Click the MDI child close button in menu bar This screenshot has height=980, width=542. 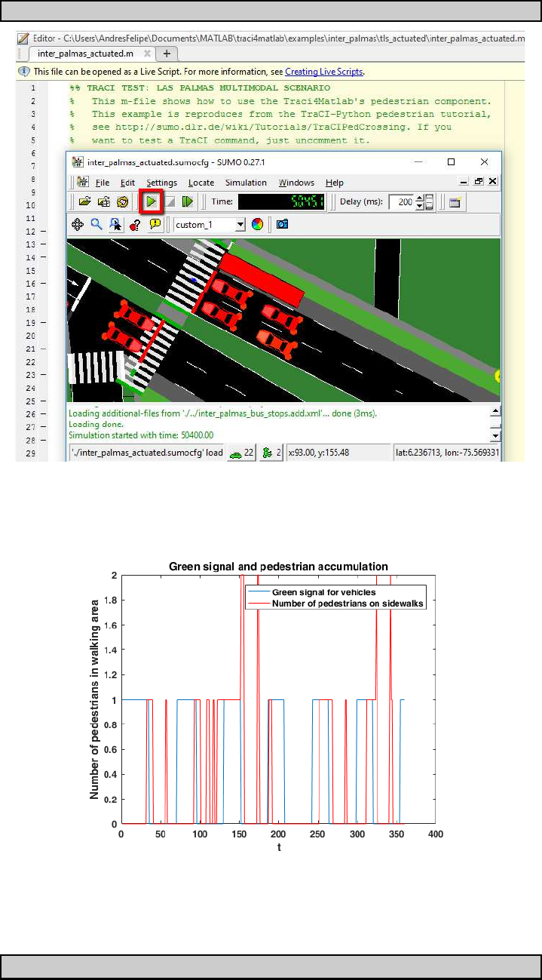(492, 182)
